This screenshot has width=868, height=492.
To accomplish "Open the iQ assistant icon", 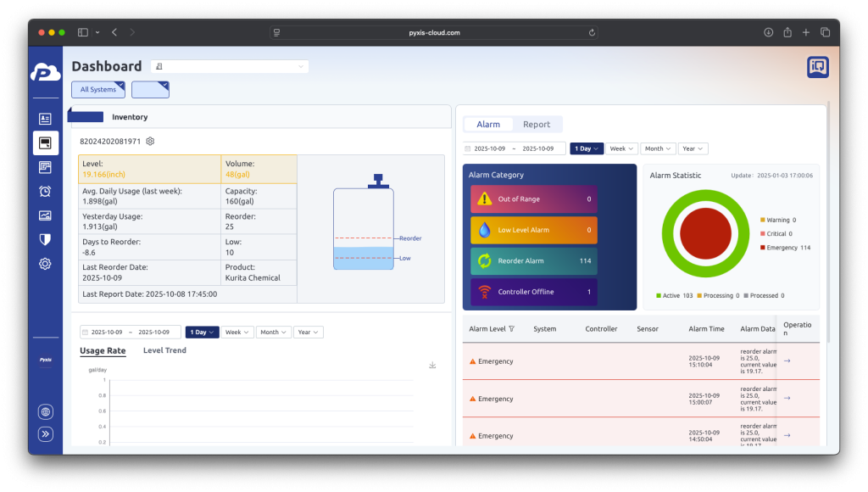I will point(817,67).
